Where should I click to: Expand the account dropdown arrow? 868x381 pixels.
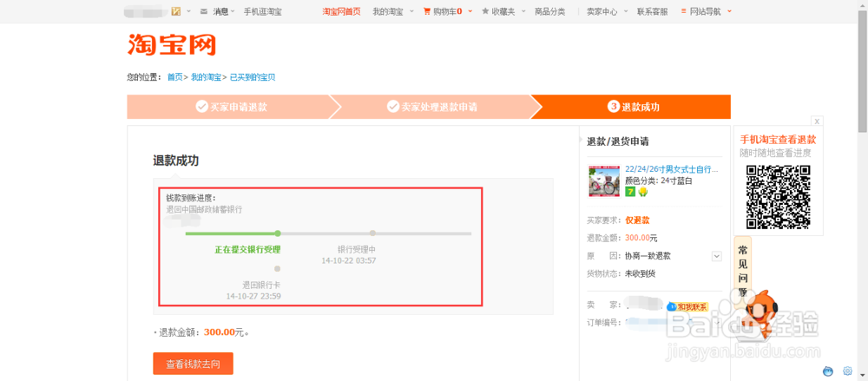(188, 11)
